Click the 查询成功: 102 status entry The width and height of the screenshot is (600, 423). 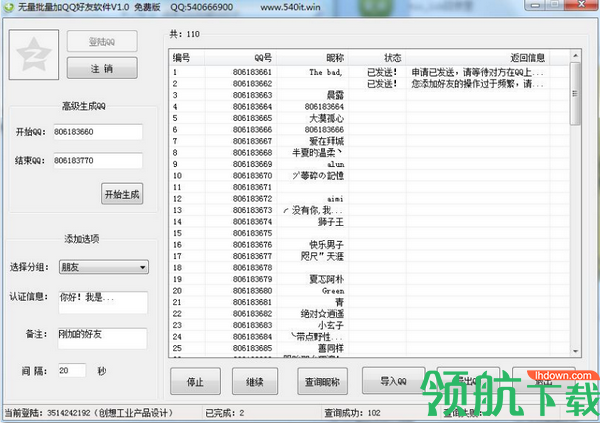(x=352, y=413)
